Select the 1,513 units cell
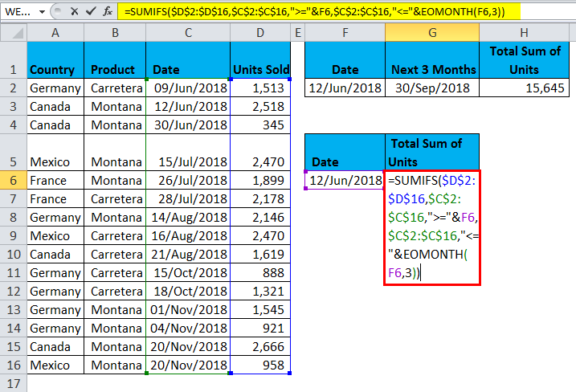Viewport: 576px width, 392px height. (260, 88)
